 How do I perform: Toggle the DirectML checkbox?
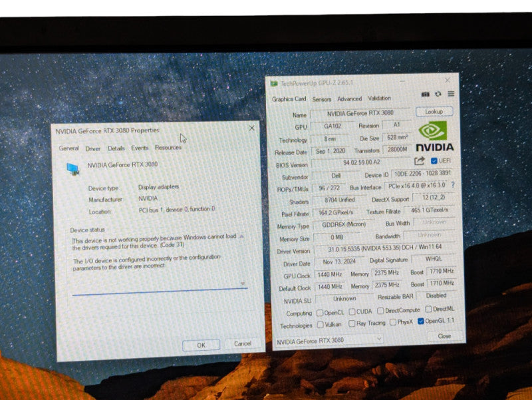[428, 309]
